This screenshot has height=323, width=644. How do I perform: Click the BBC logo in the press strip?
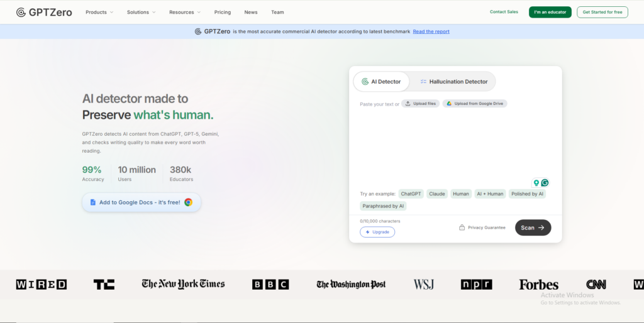270,285
